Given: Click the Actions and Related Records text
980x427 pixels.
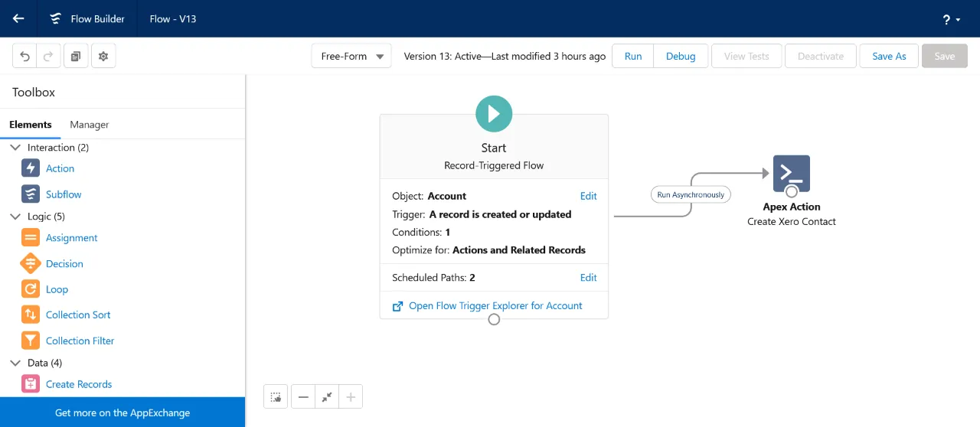Looking at the screenshot, I should tap(519, 249).
